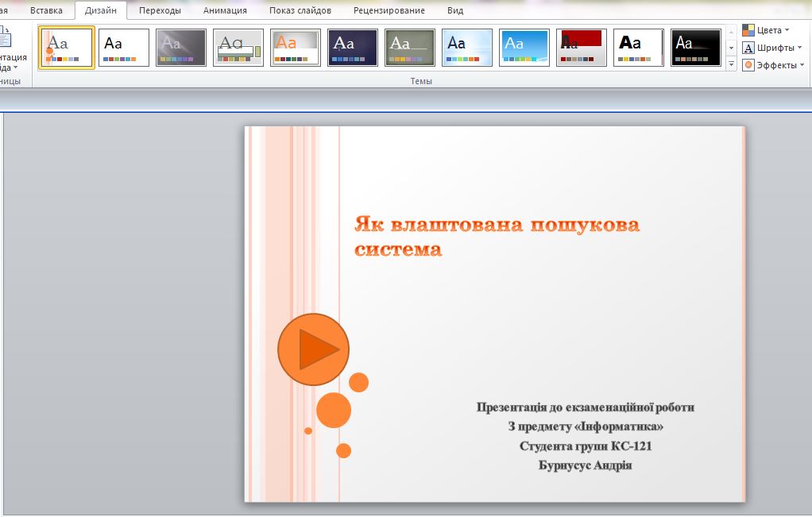Apply the plain white Office theme

(124, 48)
